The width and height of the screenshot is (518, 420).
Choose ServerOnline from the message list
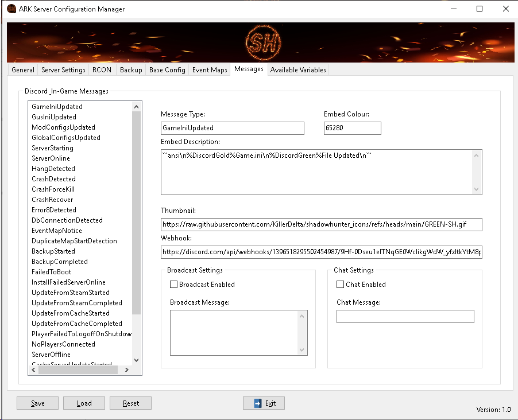51,158
